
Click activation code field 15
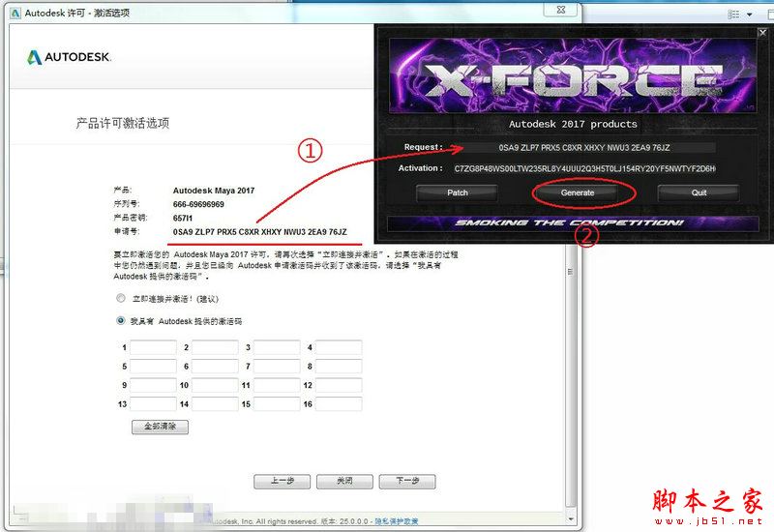click(x=277, y=403)
